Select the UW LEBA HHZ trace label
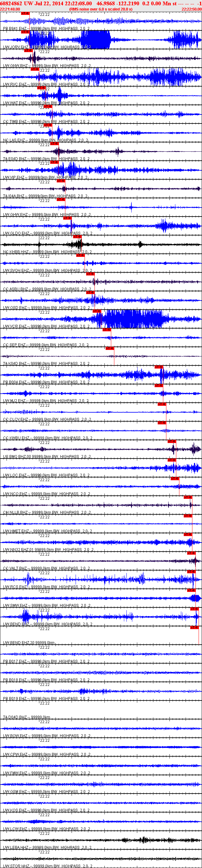 point(47,848)
